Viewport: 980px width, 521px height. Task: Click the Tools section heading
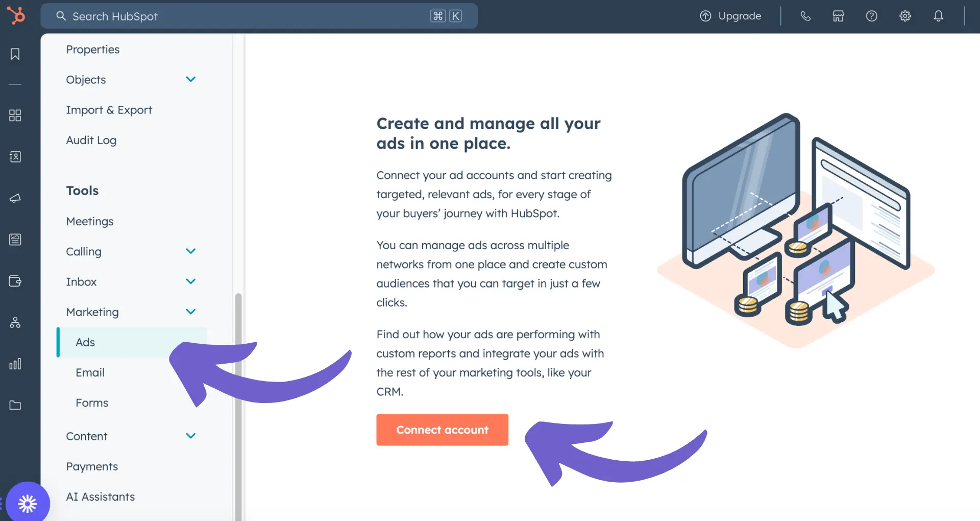[x=82, y=191]
